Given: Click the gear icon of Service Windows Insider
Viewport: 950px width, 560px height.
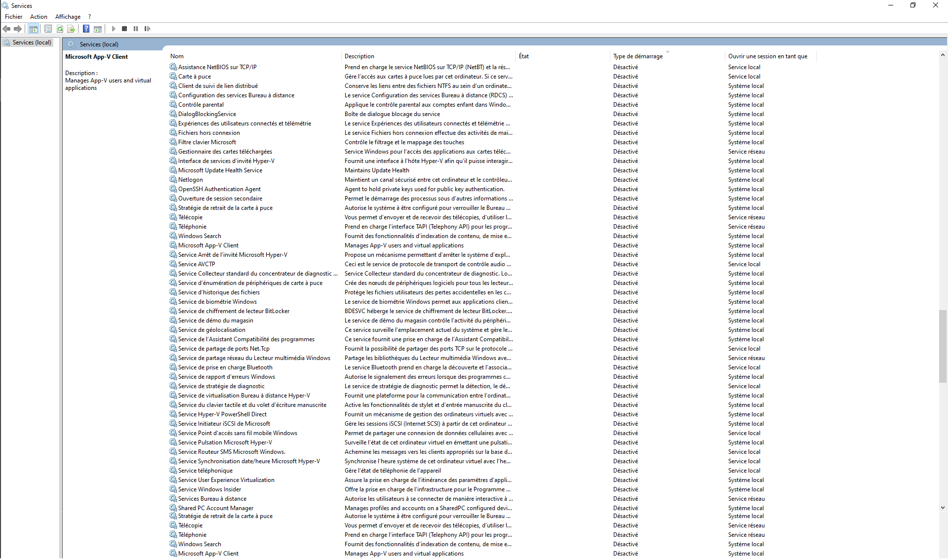Looking at the screenshot, I should coord(173,489).
